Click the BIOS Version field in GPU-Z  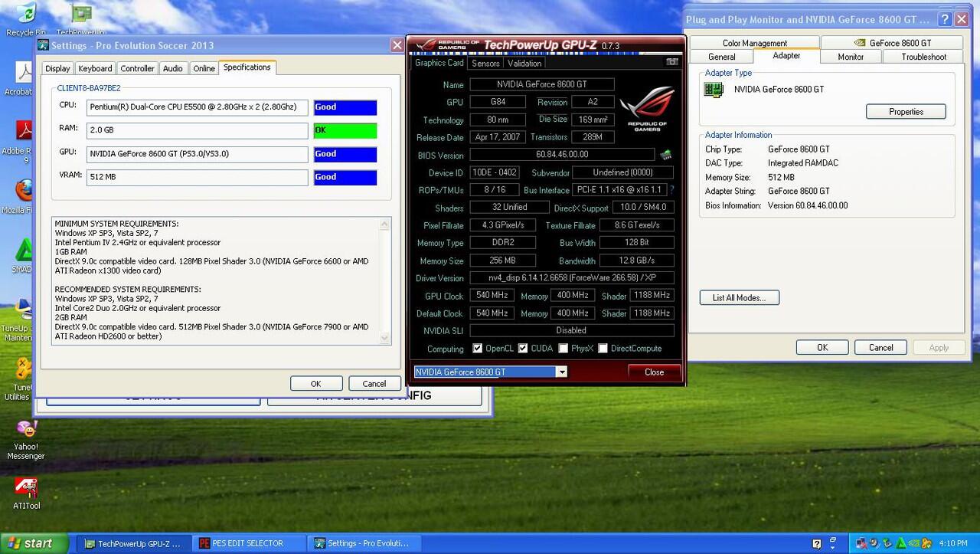click(x=562, y=155)
